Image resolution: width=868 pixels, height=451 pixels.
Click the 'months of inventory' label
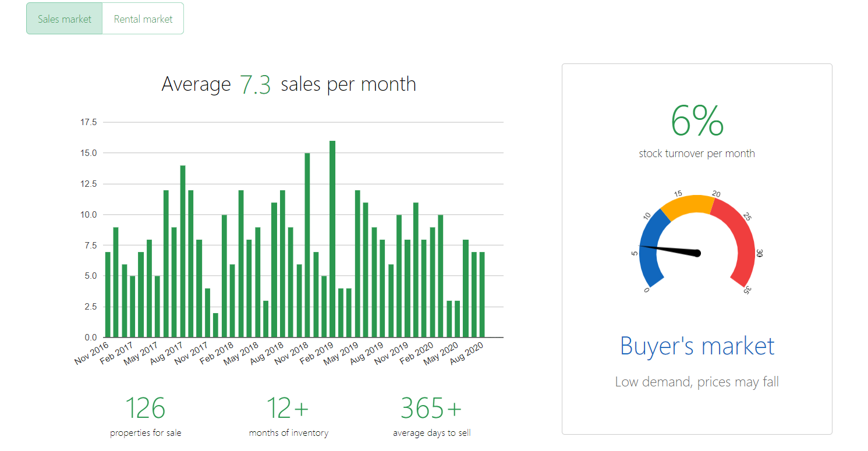coord(288,433)
